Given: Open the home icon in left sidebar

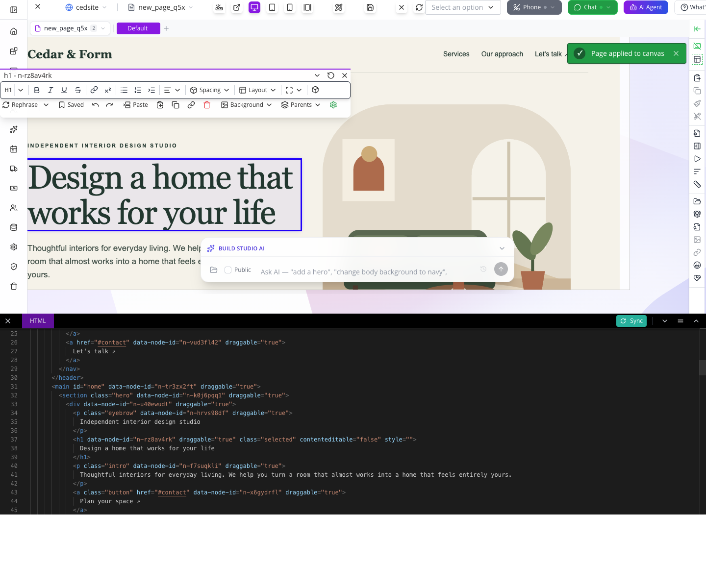Looking at the screenshot, I should [14, 31].
